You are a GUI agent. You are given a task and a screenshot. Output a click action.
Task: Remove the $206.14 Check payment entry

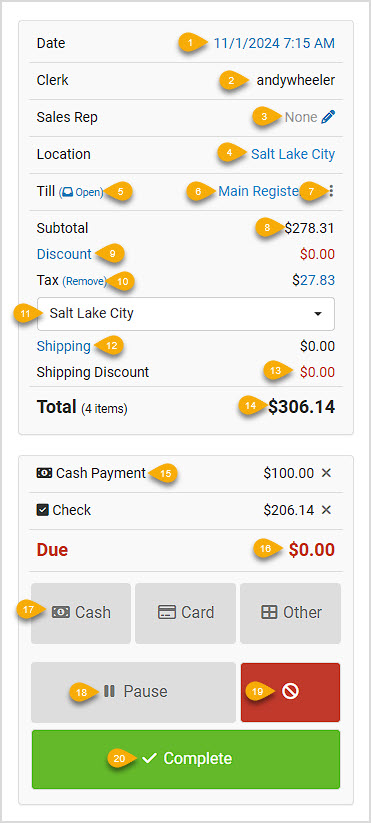click(x=326, y=510)
